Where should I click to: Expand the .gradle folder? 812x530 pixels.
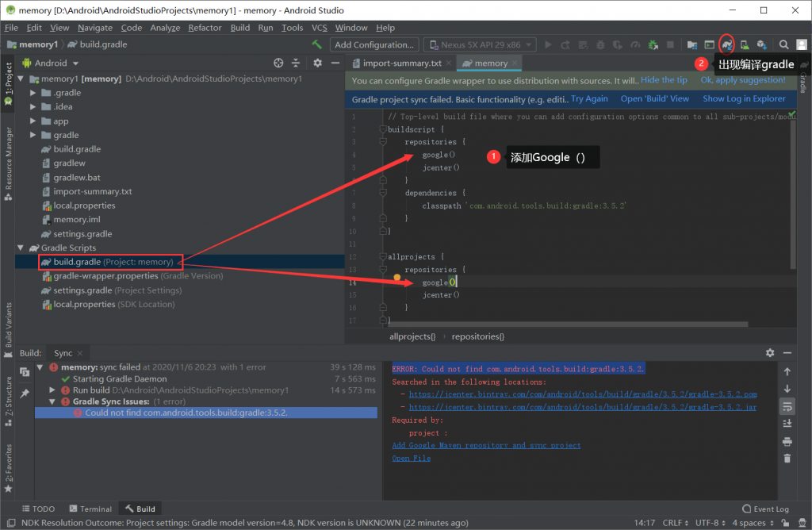(x=33, y=93)
